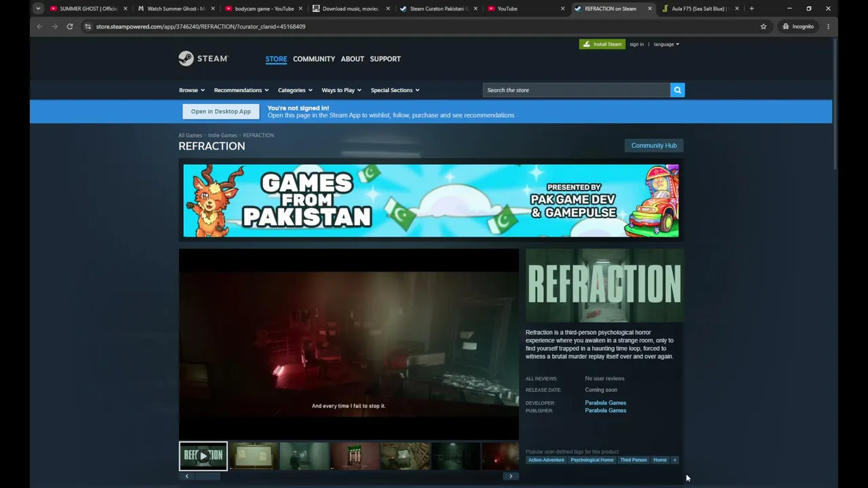The image size is (868, 488).
Task: Follow the All Games breadcrumb
Action: click(x=191, y=136)
